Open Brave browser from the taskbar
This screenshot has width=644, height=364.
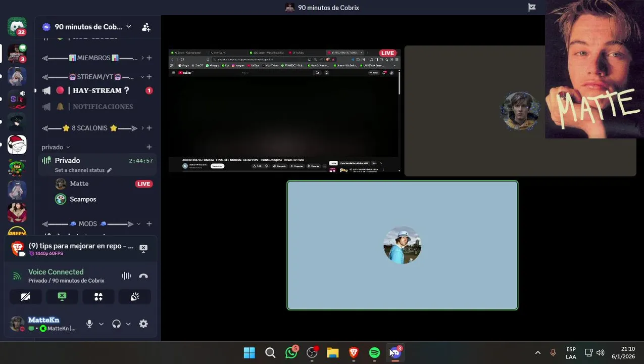click(354, 352)
